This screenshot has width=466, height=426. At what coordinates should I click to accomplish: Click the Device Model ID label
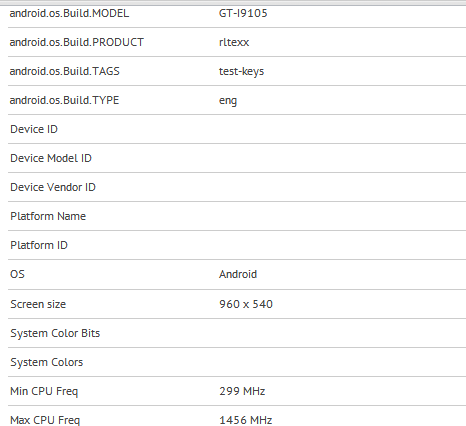[51, 158]
